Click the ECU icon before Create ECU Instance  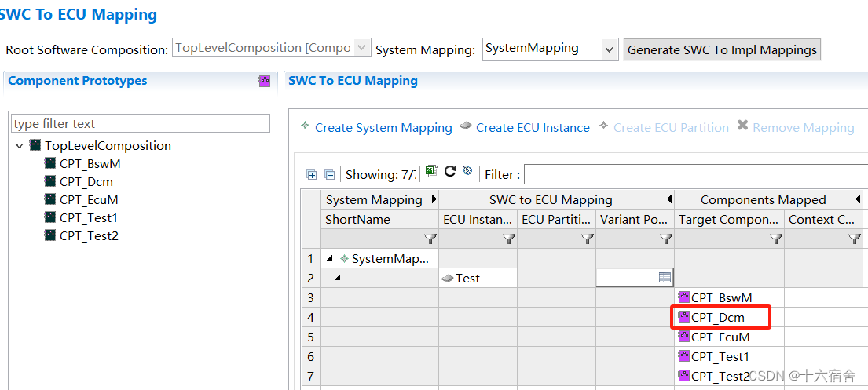[x=466, y=126]
